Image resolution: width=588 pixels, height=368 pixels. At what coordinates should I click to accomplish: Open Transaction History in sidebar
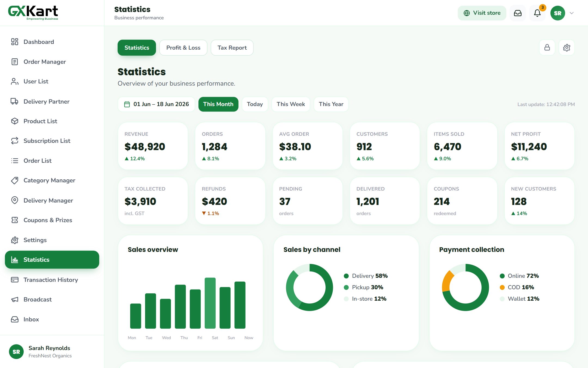click(x=52, y=280)
